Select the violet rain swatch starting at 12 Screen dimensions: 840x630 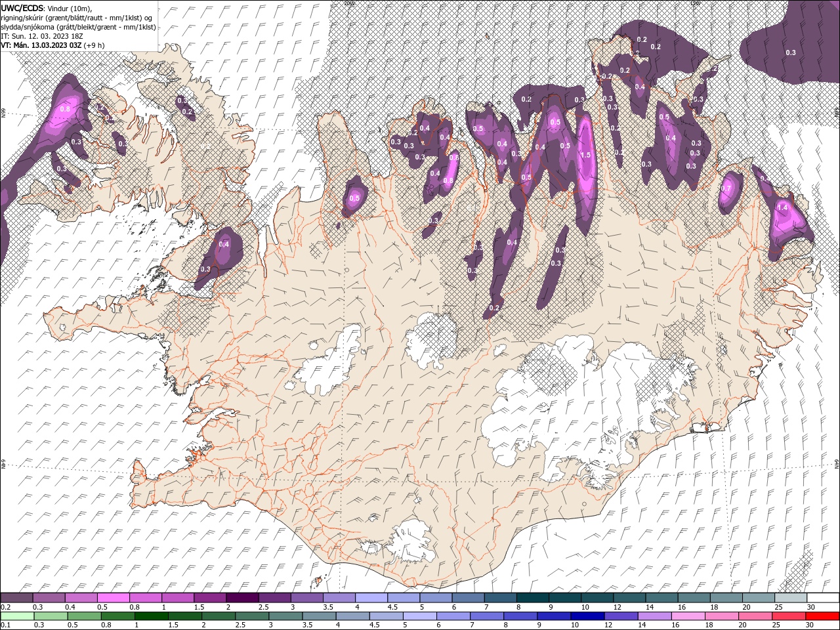tap(621, 616)
